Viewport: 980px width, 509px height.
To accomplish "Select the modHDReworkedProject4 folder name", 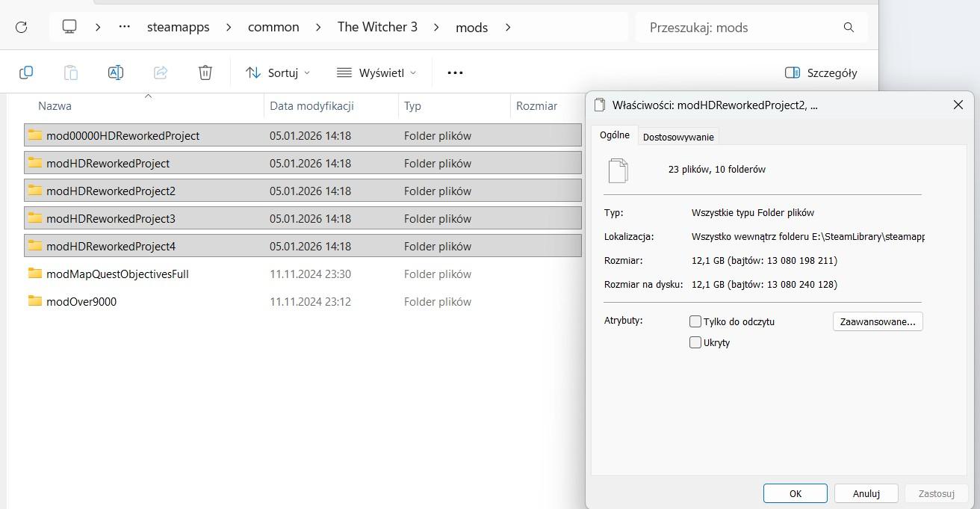I will point(111,246).
